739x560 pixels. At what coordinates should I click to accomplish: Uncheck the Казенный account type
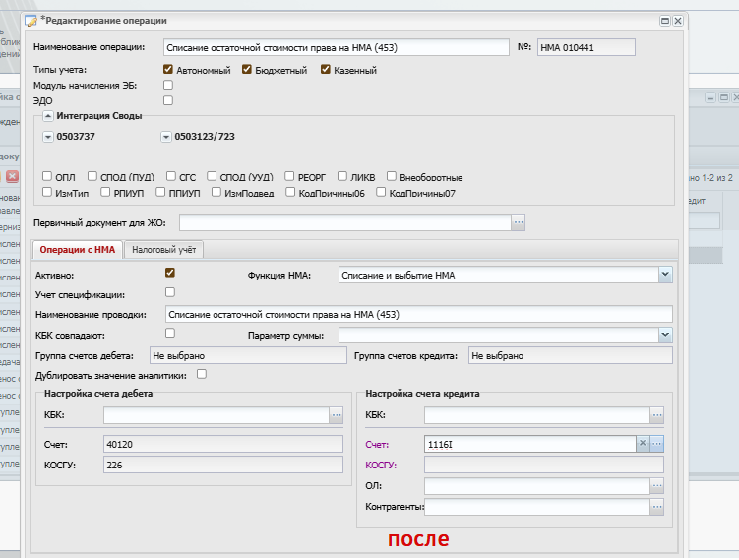pyautogui.click(x=325, y=69)
